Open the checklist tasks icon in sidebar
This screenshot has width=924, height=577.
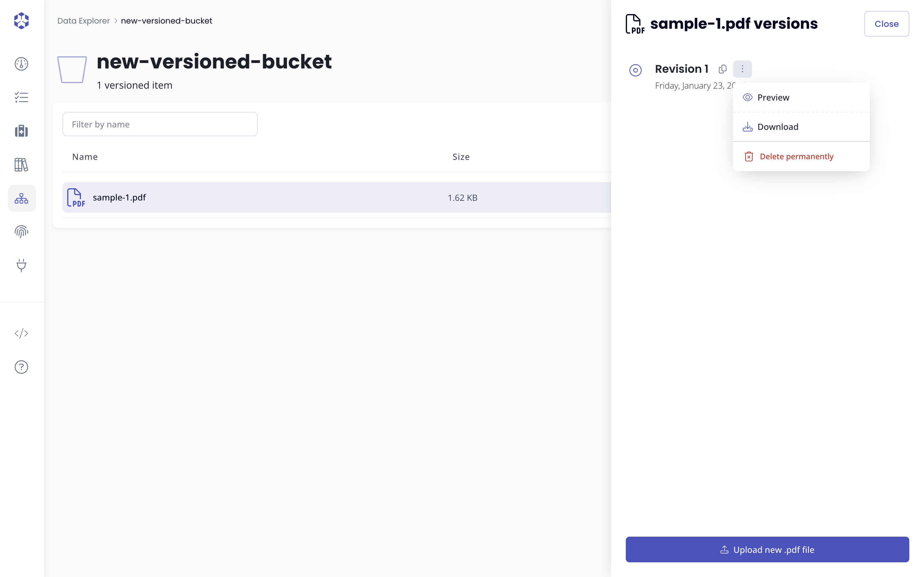click(x=21, y=97)
